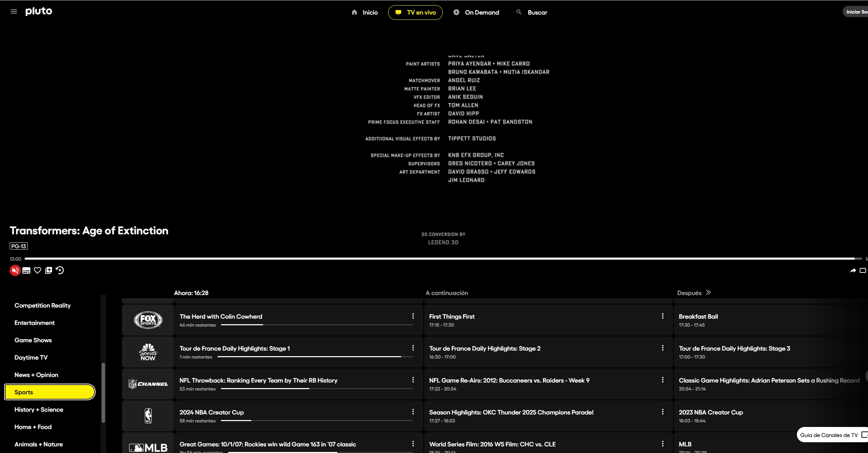The height and width of the screenshot is (453, 868).
Task: Add the channel to favorites with the heart icon
Action: (x=37, y=270)
